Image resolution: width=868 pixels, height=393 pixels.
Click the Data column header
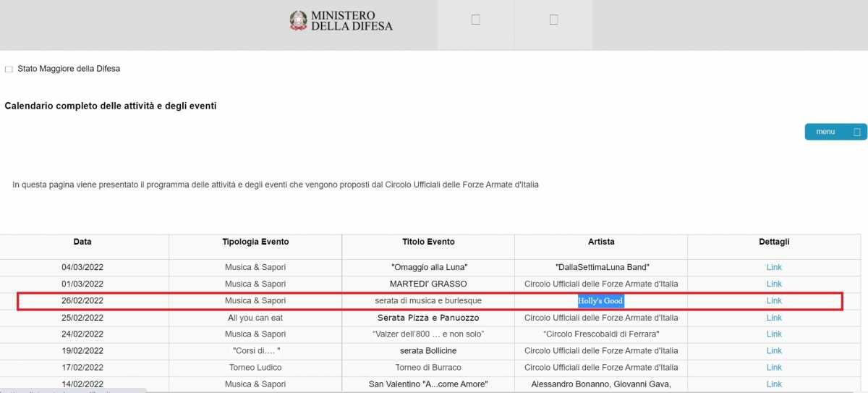tap(82, 242)
